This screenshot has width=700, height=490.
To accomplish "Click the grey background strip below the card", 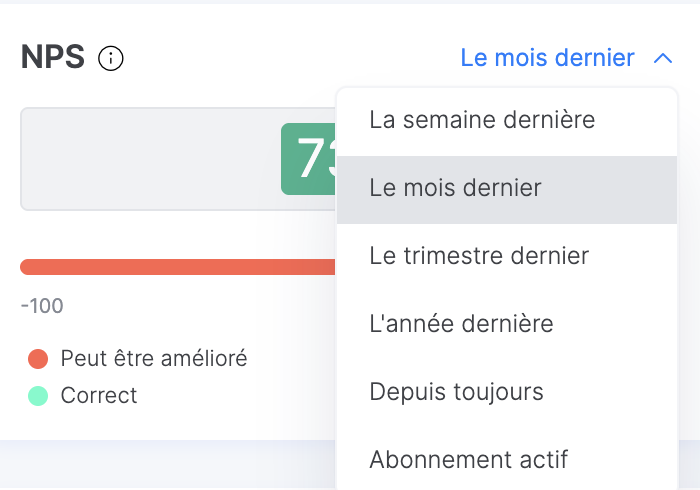I will pyautogui.click(x=167, y=465).
